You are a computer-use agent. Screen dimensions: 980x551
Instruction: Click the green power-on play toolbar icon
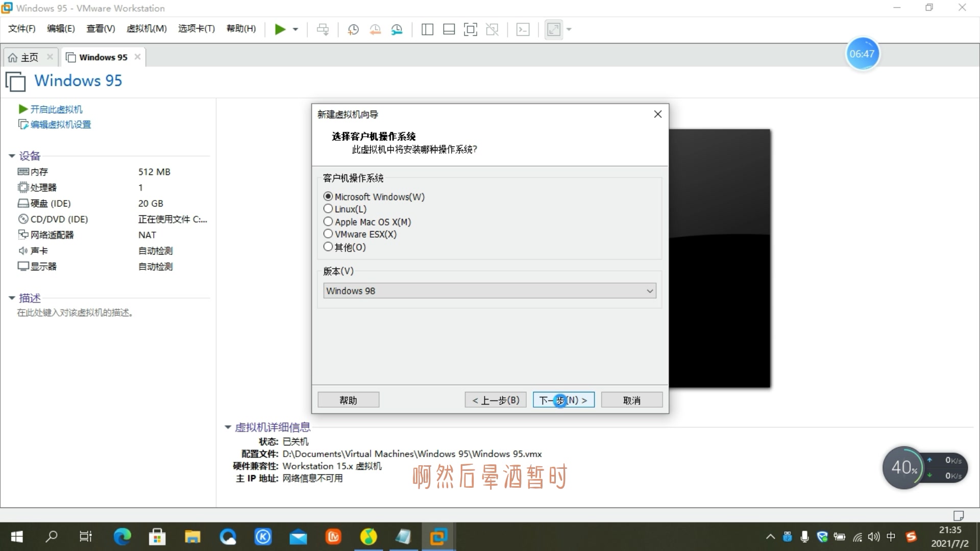coord(280,29)
